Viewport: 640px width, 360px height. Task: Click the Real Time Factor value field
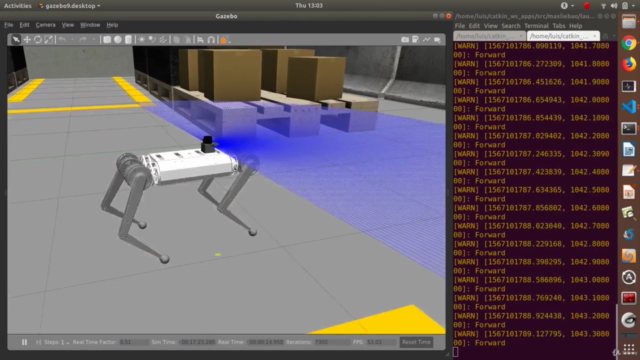coord(133,342)
